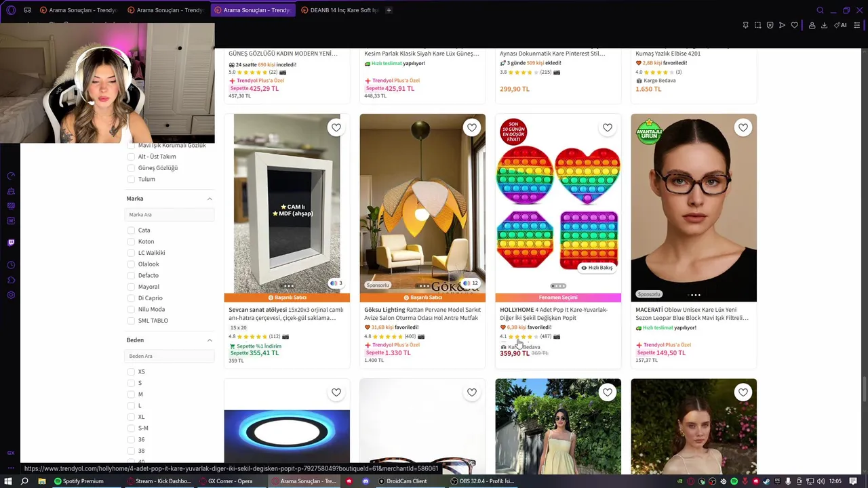Check the Koton brand filter
Image resolution: width=868 pixels, height=488 pixels.
[x=132, y=241]
